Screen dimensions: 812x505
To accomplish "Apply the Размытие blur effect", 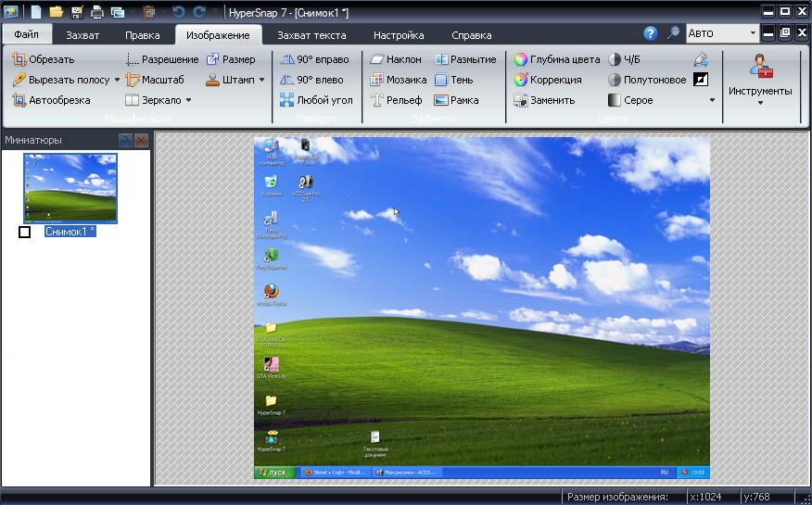I will click(465, 59).
